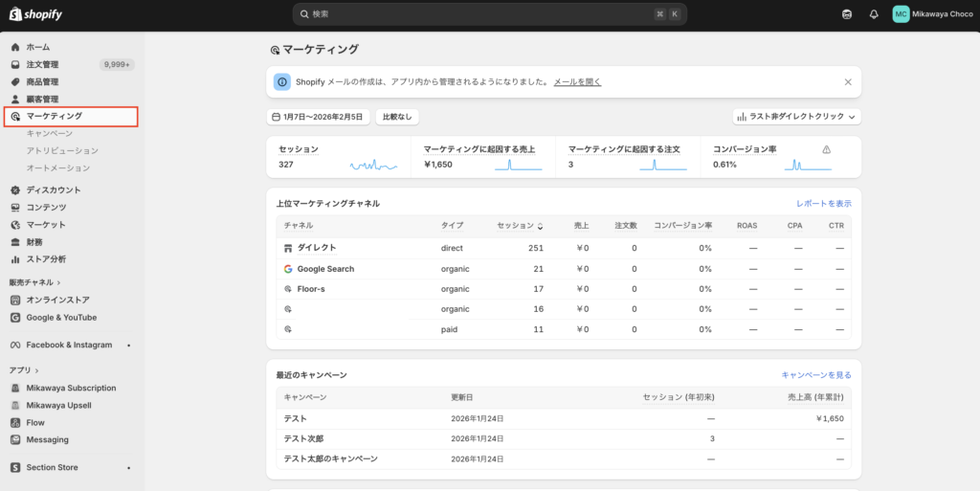Dismiss the Shopify メール info banner
The width and height of the screenshot is (980, 491).
847,82
